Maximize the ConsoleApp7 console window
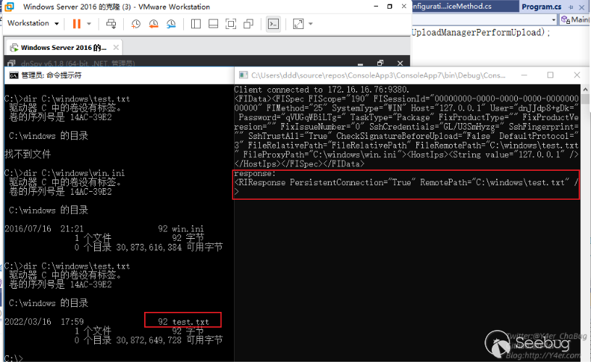591x364 pixels. [550, 75]
